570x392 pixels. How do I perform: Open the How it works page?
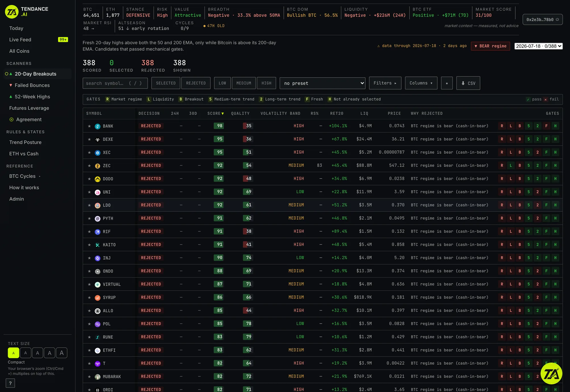[24, 188]
